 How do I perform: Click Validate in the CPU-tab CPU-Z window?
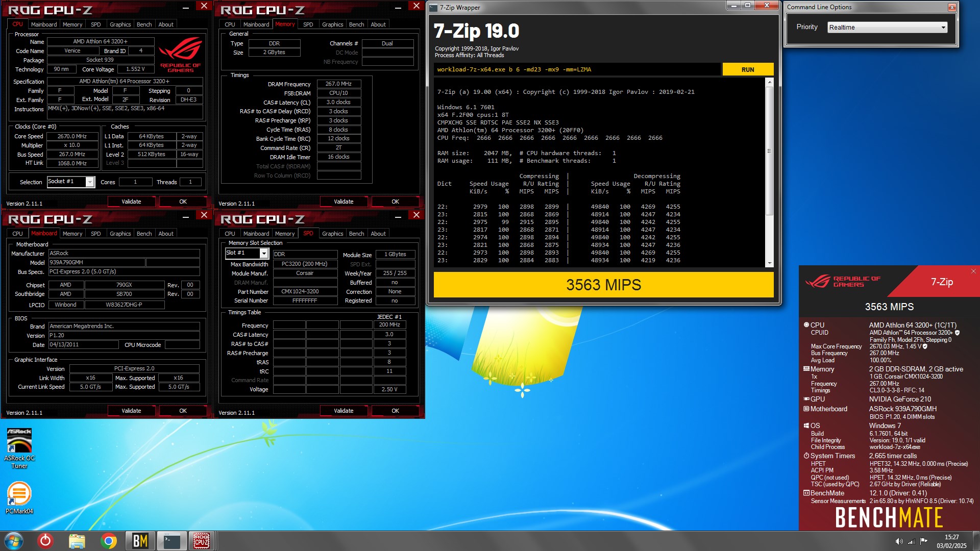pos(131,202)
